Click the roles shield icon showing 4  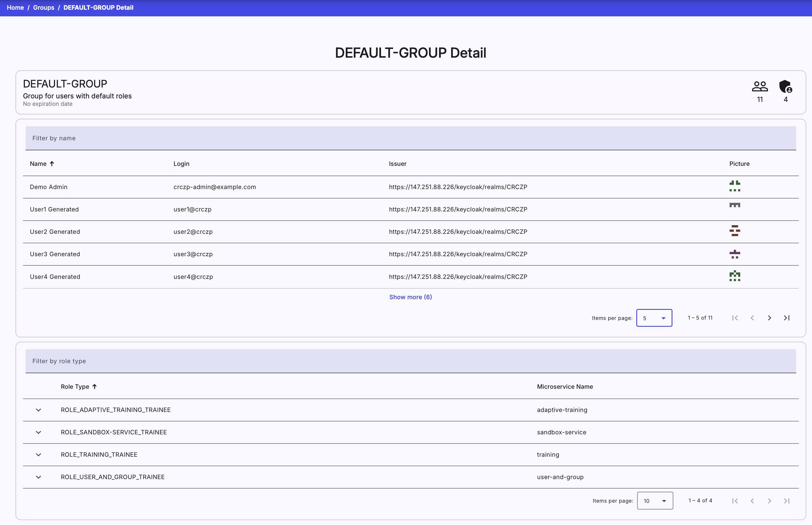click(785, 87)
